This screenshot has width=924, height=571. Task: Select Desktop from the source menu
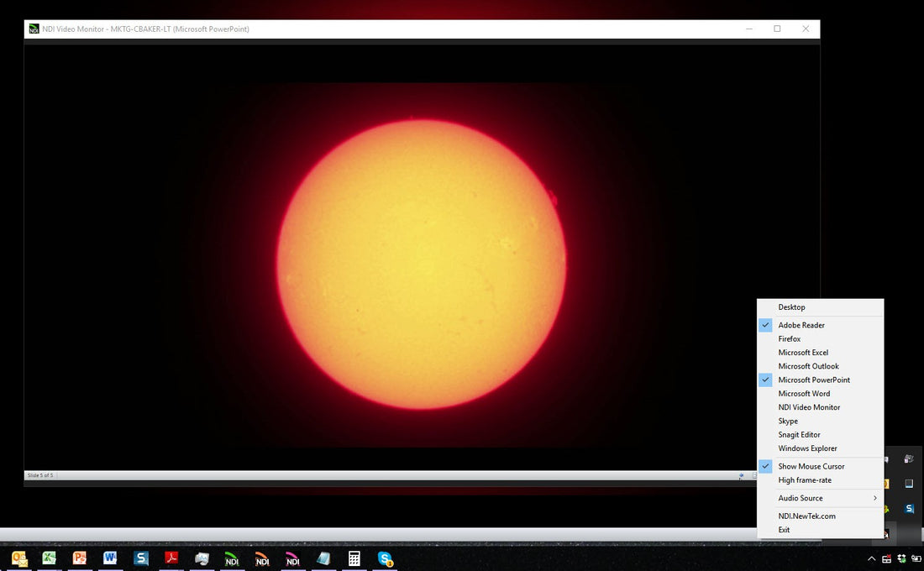click(x=791, y=306)
